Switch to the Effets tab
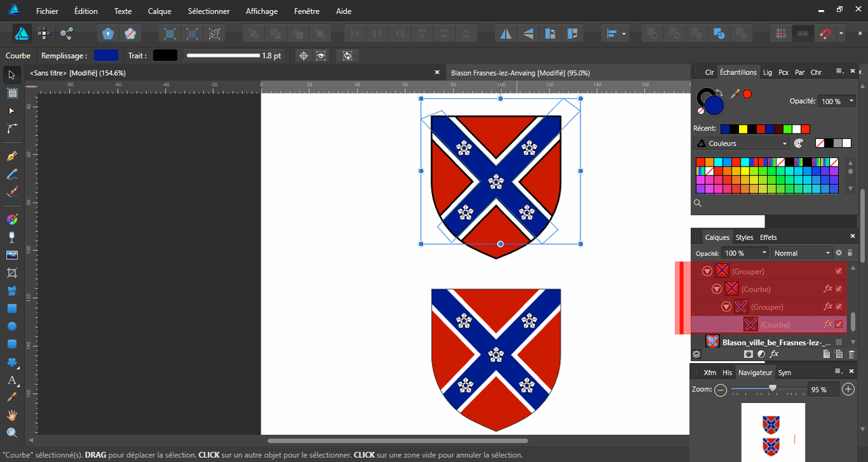The height and width of the screenshot is (462, 868). [768, 237]
